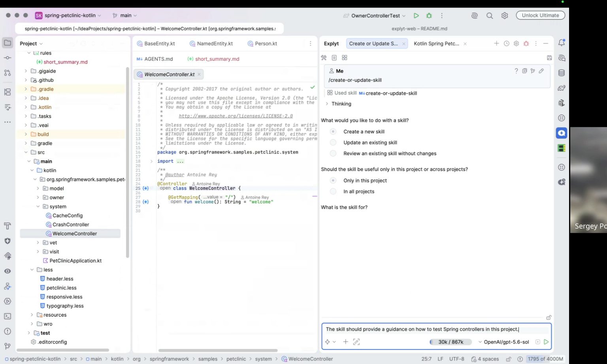The height and width of the screenshot is (364, 607).
Task: Switch to BaseEntity.kt tab
Action: [156, 43]
